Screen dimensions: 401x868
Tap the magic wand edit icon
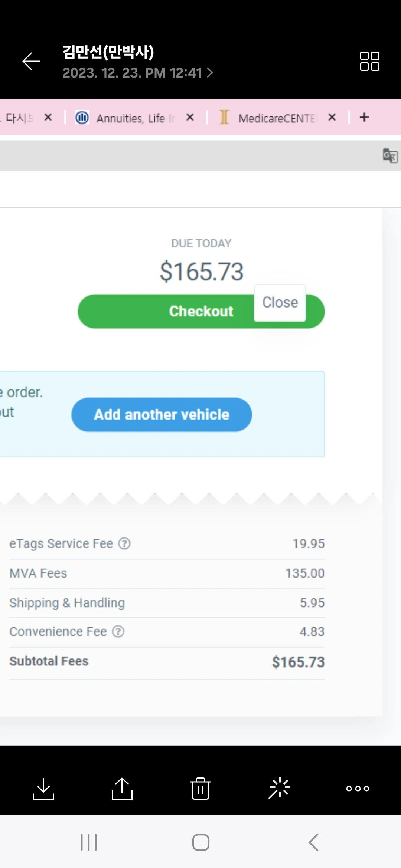click(x=279, y=788)
